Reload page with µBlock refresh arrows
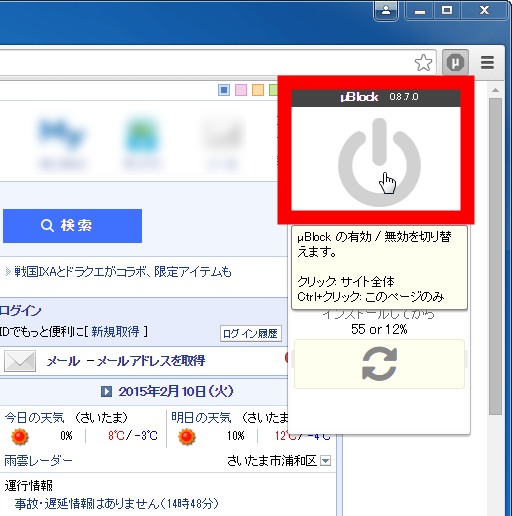The height and width of the screenshot is (516, 512). 379,364
